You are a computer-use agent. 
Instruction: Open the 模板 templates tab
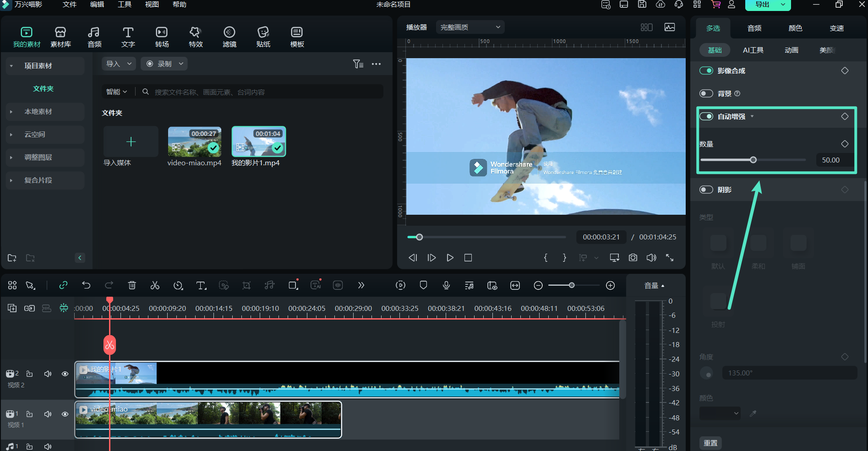point(297,37)
